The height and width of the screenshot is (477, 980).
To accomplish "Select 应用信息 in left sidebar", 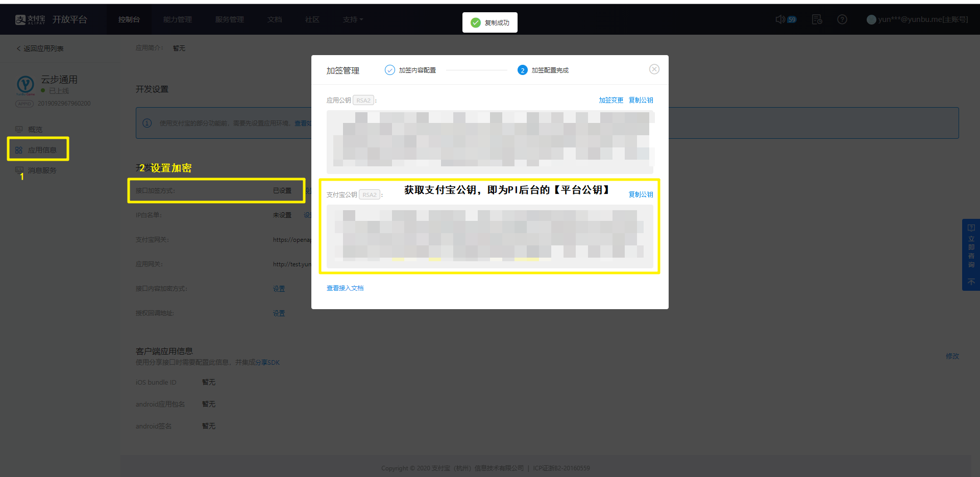I will tap(42, 150).
